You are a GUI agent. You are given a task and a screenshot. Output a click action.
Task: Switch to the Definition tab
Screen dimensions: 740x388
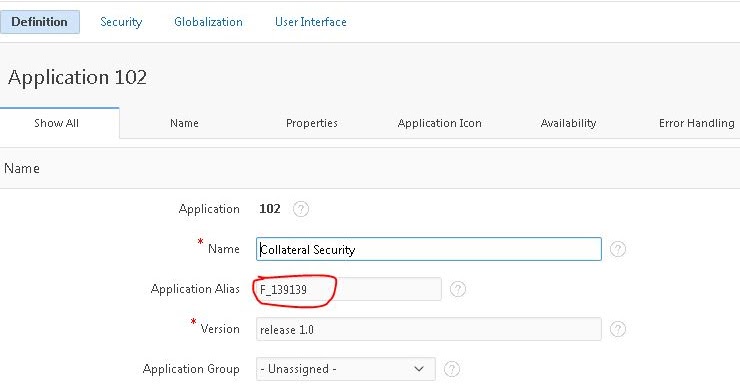click(40, 22)
